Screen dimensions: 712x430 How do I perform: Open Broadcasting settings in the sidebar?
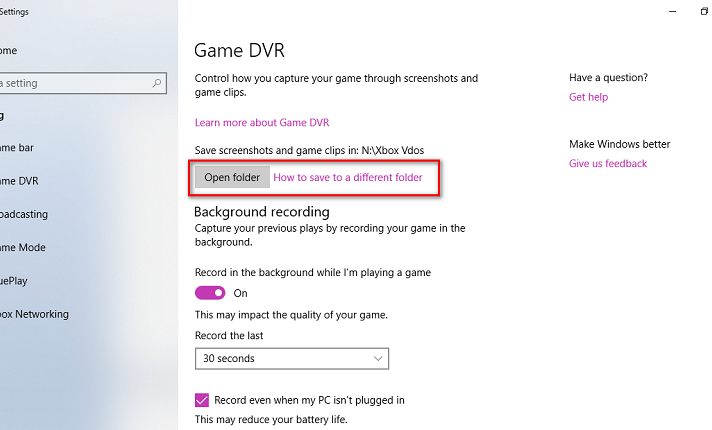click(x=24, y=214)
